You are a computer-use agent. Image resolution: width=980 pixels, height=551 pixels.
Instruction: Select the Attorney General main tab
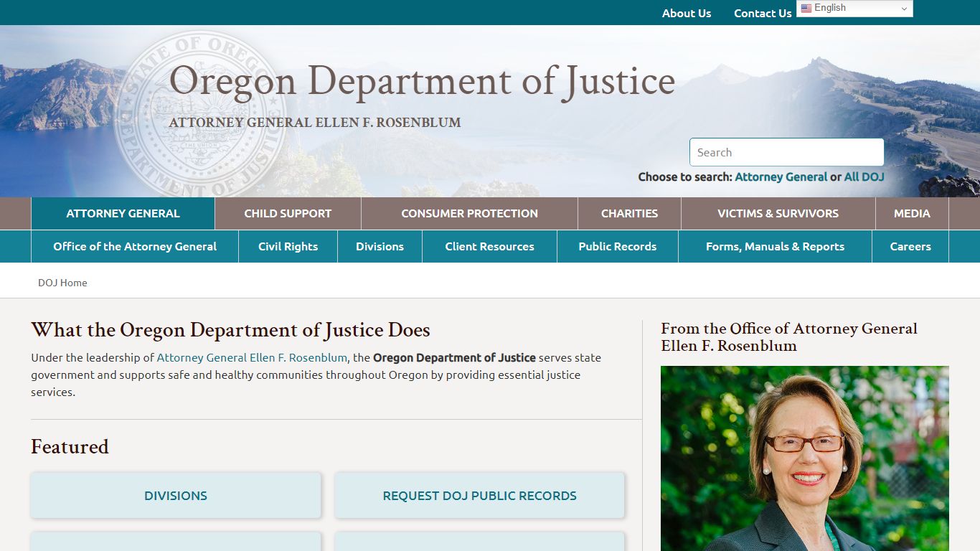(123, 213)
